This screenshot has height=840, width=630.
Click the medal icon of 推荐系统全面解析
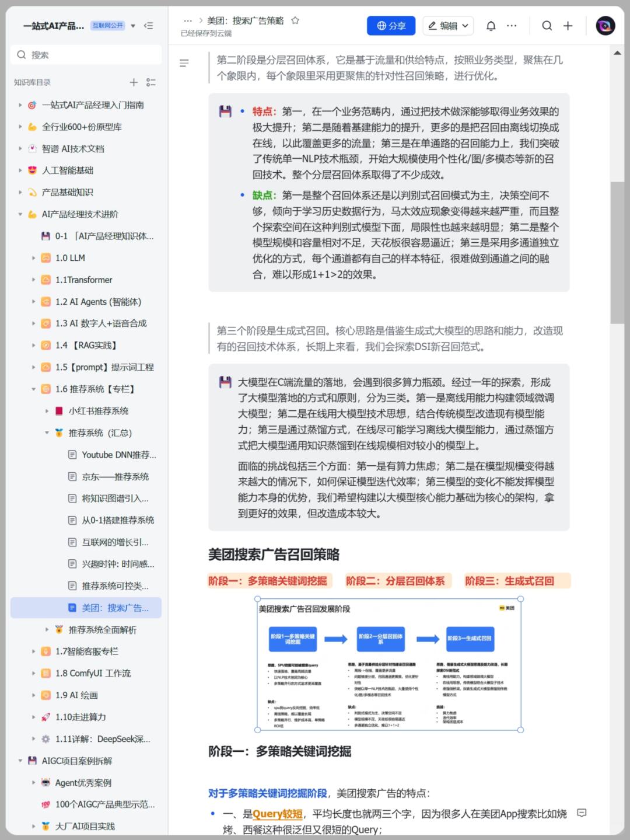[59, 629]
